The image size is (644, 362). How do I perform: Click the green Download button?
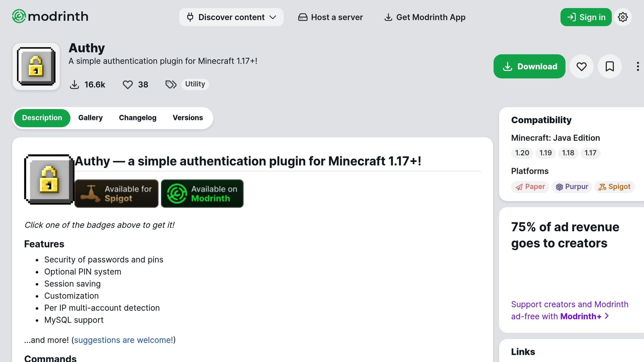(530, 66)
